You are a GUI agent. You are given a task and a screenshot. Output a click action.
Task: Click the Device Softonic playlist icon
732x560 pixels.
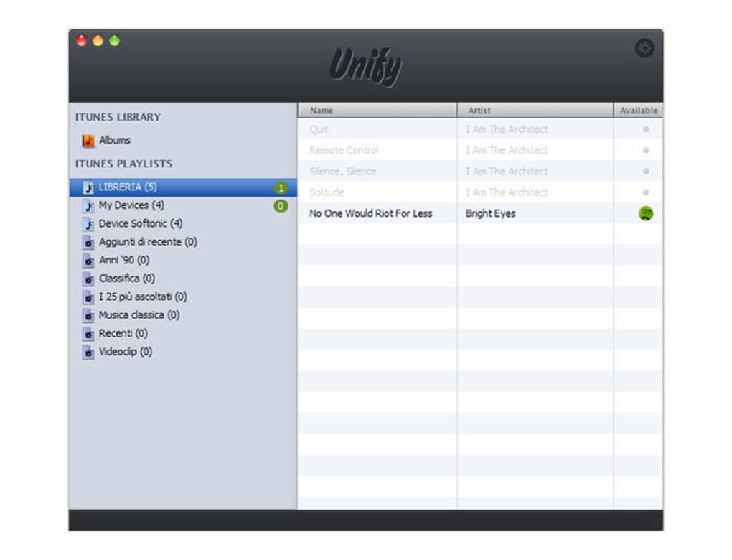(90, 223)
